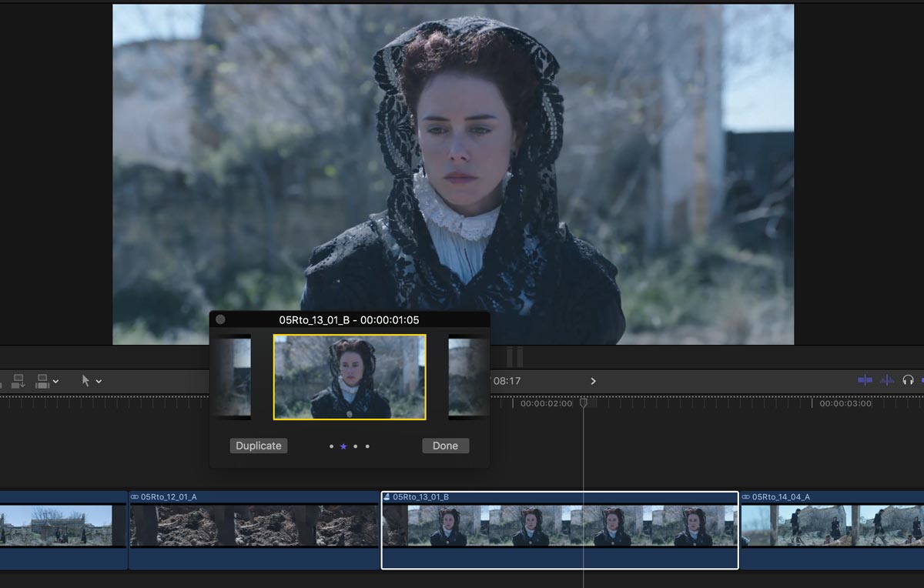Click clip name label 05Rto_13_01_B
The width and height of the screenshot is (924, 588).
coord(420,497)
